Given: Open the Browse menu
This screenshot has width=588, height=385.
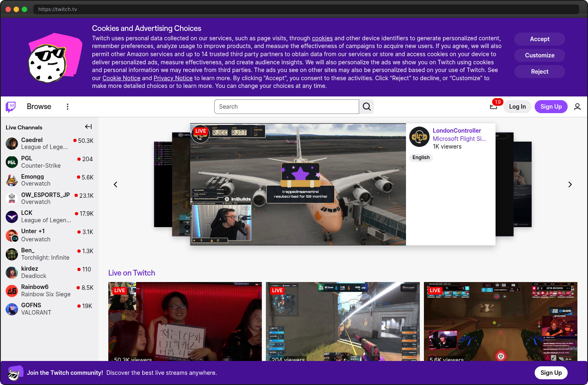Looking at the screenshot, I should (39, 106).
